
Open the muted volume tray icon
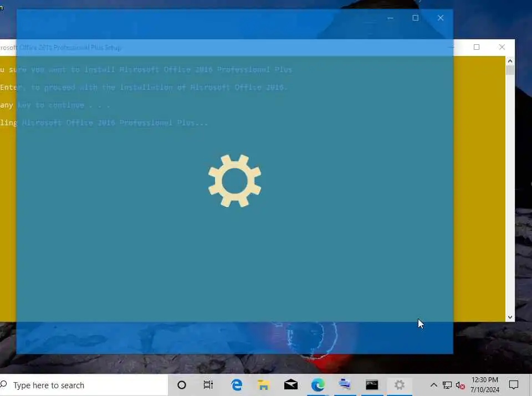(x=460, y=385)
